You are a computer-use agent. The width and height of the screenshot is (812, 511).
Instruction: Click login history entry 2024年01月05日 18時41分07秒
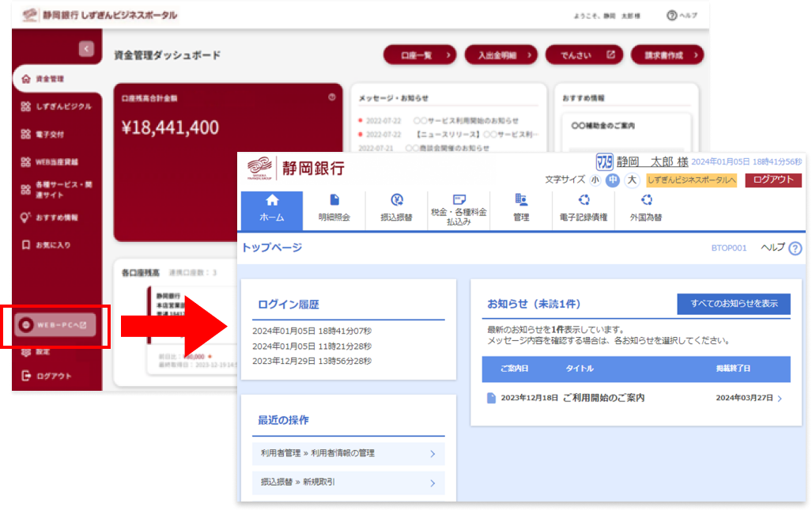pos(312,331)
